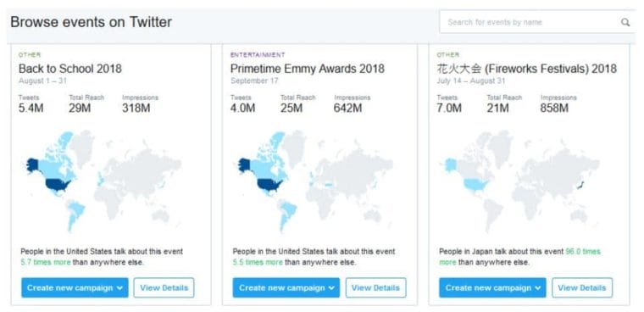Click the ENTERTAINMENT category label
Image resolution: width=644 pixels, height=312 pixels.
coord(258,54)
